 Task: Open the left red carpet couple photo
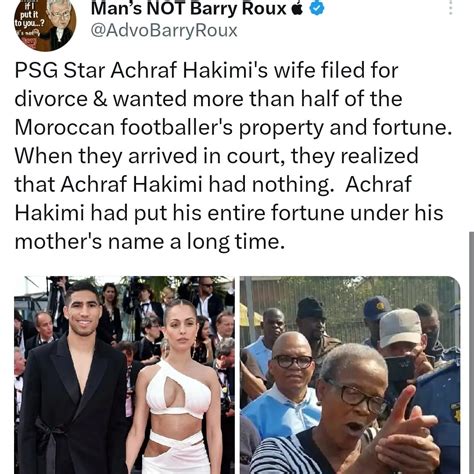(124, 375)
